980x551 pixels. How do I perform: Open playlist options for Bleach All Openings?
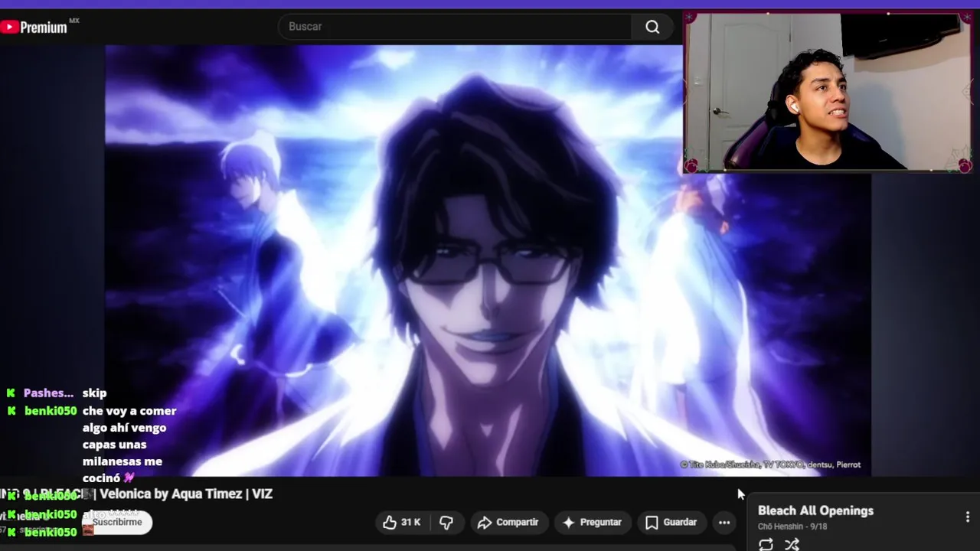pyautogui.click(x=967, y=517)
